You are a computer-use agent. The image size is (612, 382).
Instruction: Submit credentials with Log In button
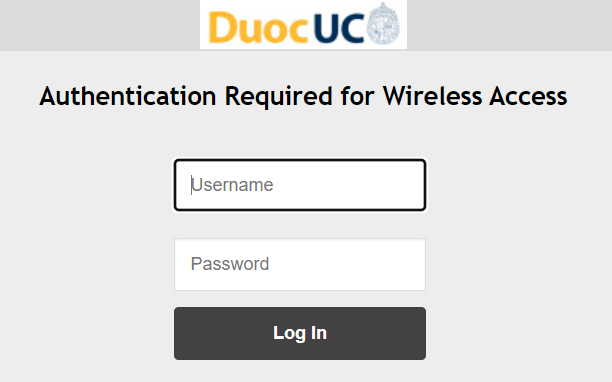(300, 333)
